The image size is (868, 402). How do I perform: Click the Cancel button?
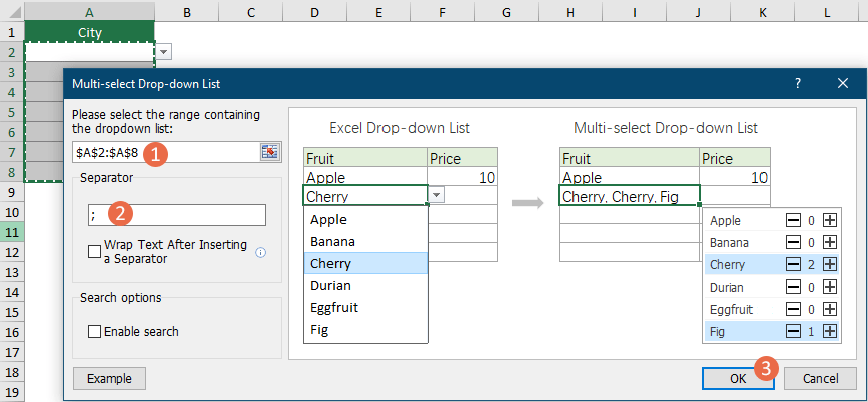[x=820, y=379]
